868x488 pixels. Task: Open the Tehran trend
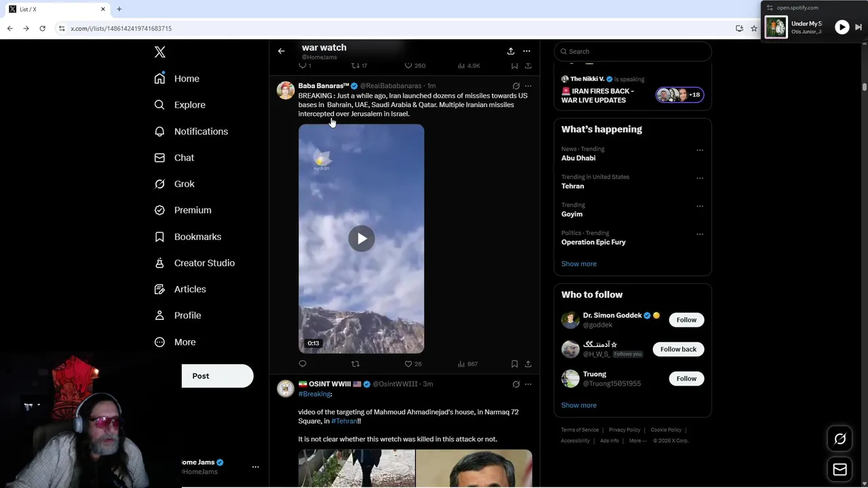pos(572,186)
